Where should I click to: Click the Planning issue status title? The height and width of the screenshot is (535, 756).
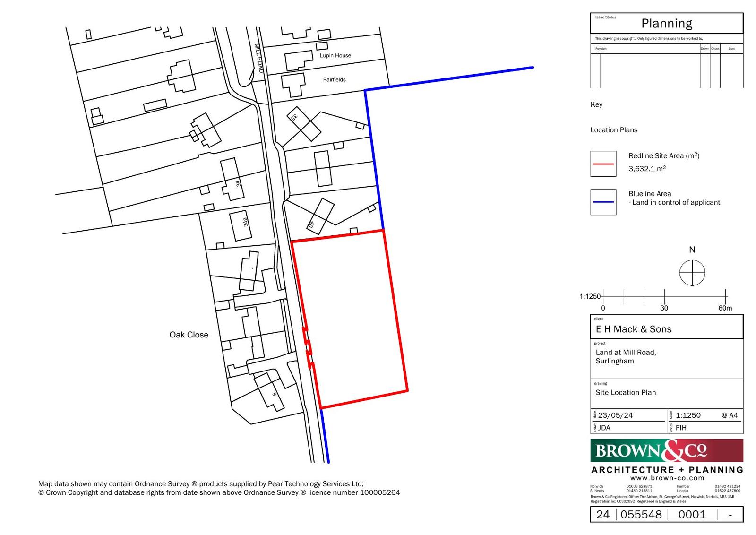666,23
